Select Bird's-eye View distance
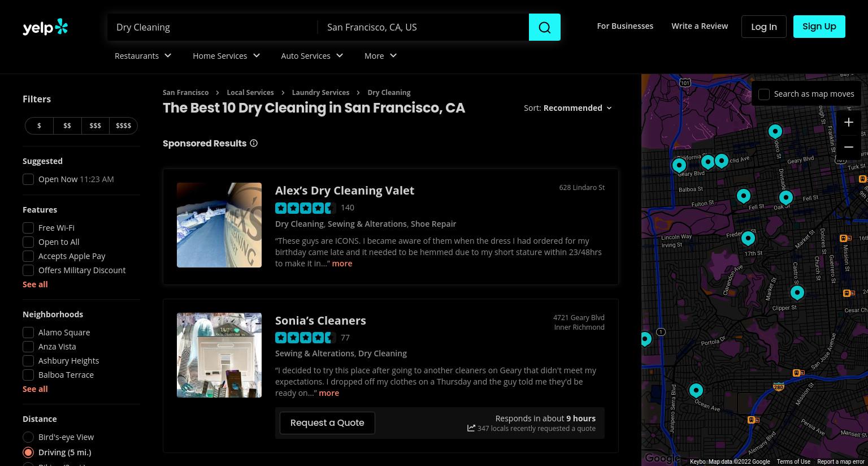Viewport: 868px width, 466px height. point(28,437)
